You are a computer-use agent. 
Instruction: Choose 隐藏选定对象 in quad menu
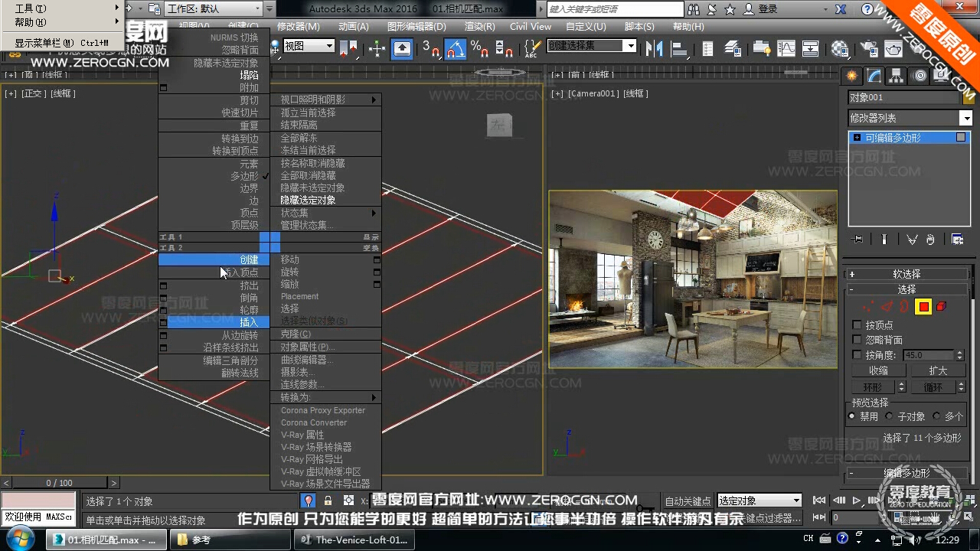pyautogui.click(x=325, y=200)
